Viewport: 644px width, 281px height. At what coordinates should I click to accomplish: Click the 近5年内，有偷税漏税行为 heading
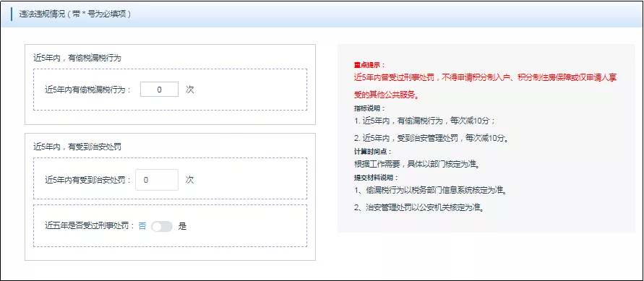[x=77, y=58]
